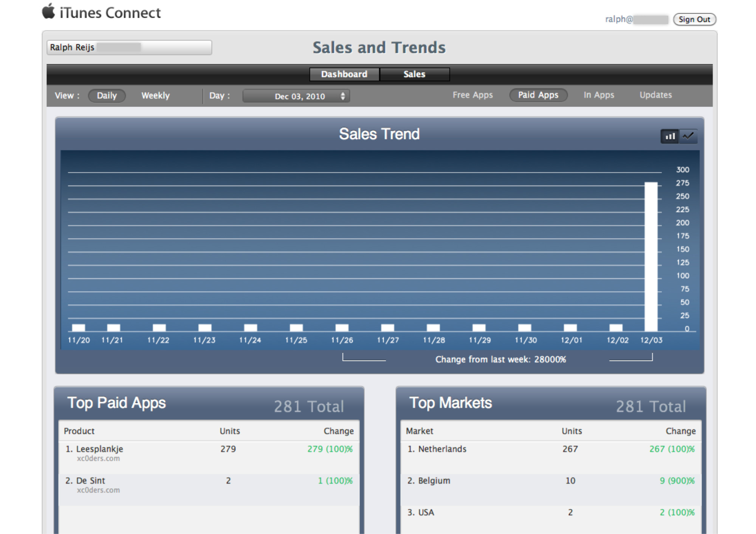Screen dimensions: 756x534
Task: Select Weekly view
Action: tap(155, 95)
